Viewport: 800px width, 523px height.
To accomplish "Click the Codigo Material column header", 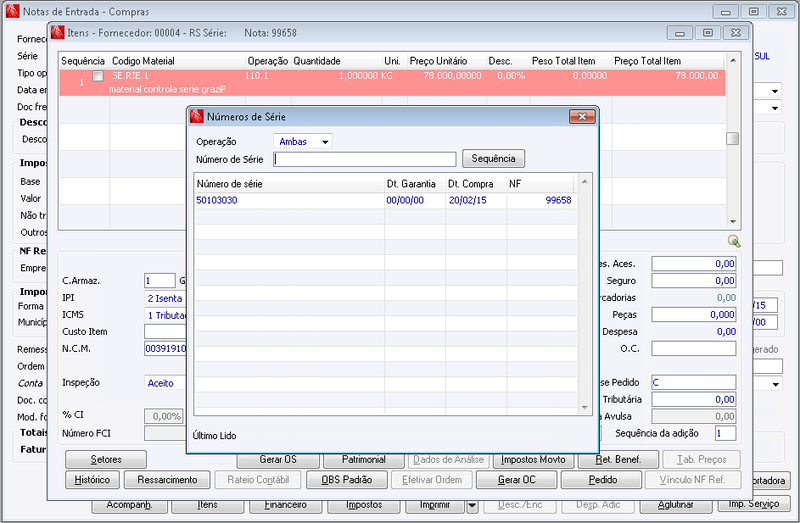I will click(178, 61).
